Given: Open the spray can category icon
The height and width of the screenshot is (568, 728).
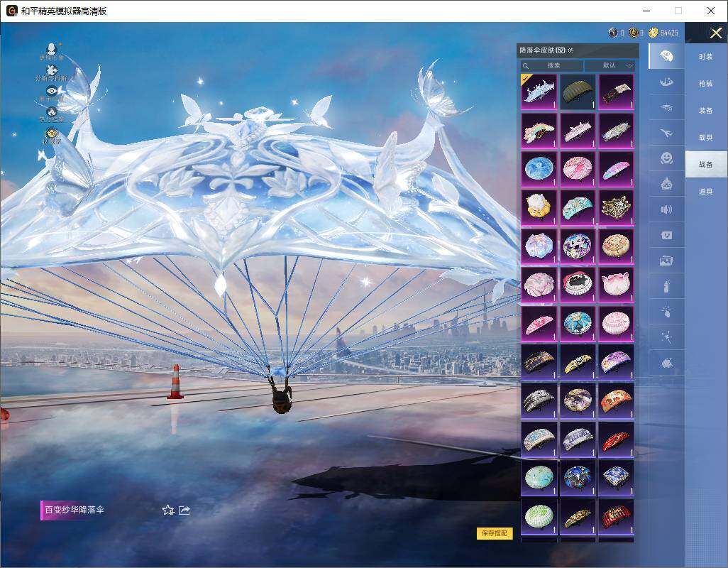Looking at the screenshot, I should coord(666,287).
